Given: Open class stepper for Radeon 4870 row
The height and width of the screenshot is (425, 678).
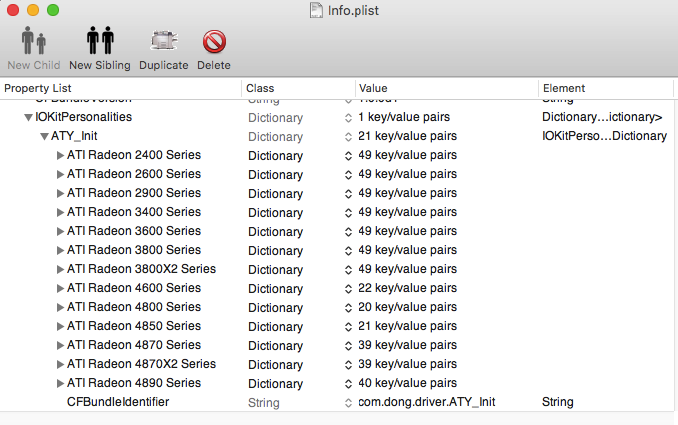Looking at the screenshot, I should click(348, 346).
